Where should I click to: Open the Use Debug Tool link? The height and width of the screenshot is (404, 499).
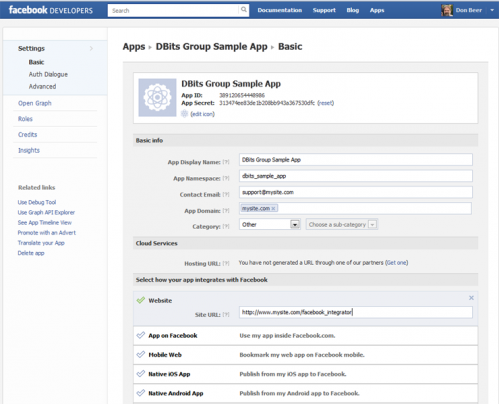pyautogui.click(x=37, y=202)
